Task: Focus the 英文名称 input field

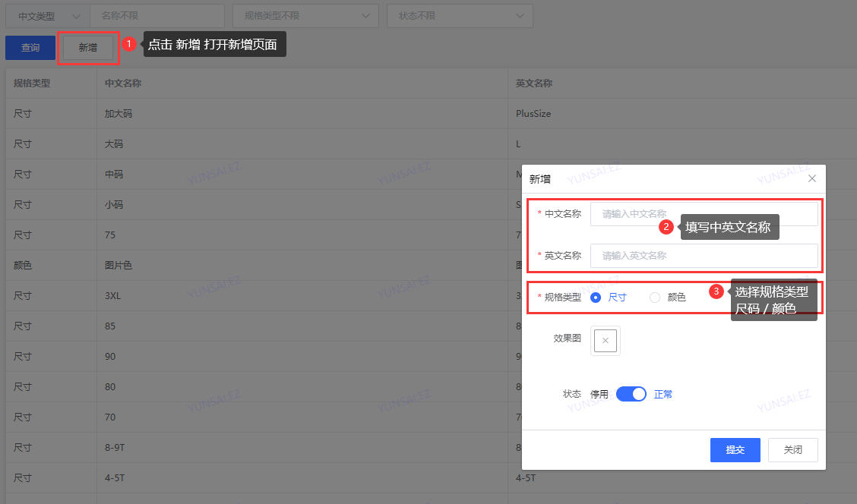Action: pos(704,256)
